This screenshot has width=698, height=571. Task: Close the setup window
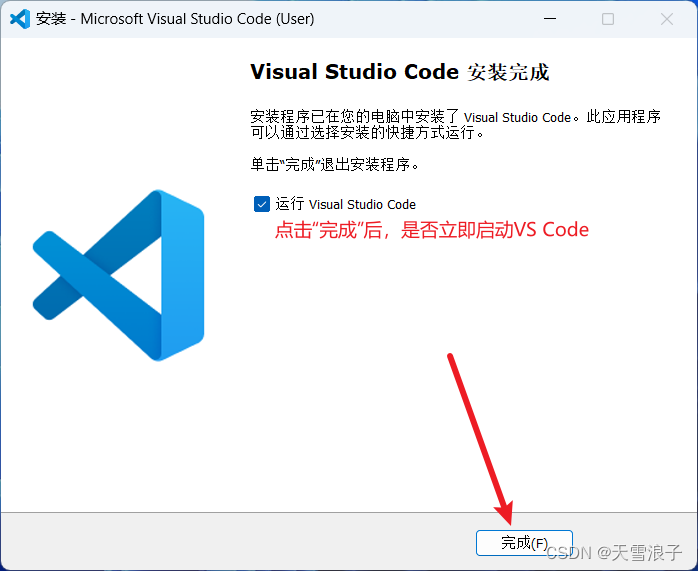pyautogui.click(x=666, y=19)
